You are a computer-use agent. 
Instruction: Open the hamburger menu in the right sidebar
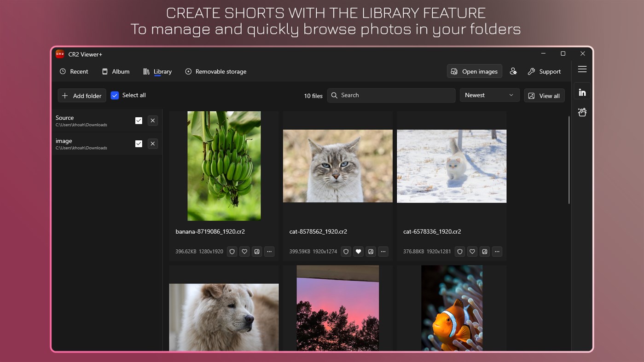582,69
